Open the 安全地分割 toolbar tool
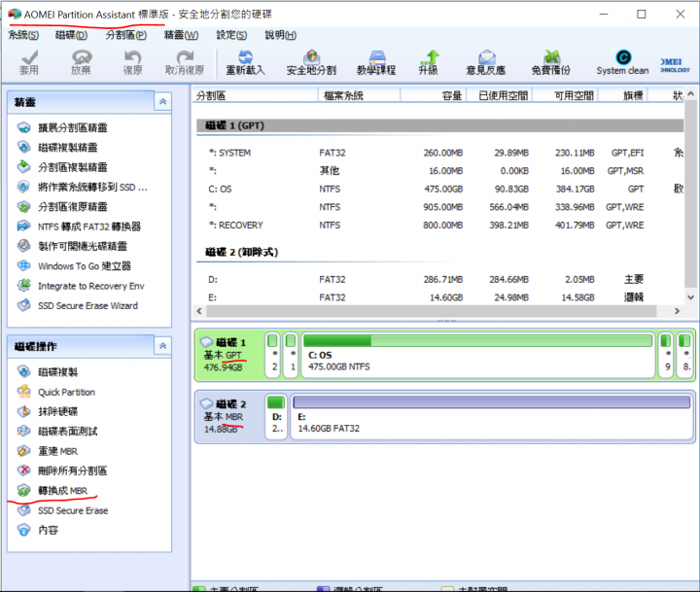The height and width of the screenshot is (592, 700). (x=311, y=62)
